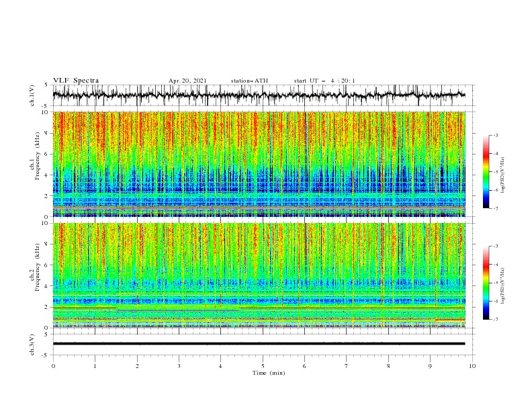Click the ch.3 flat waveform trace
532x411 pixels.
pyautogui.click(x=259, y=344)
